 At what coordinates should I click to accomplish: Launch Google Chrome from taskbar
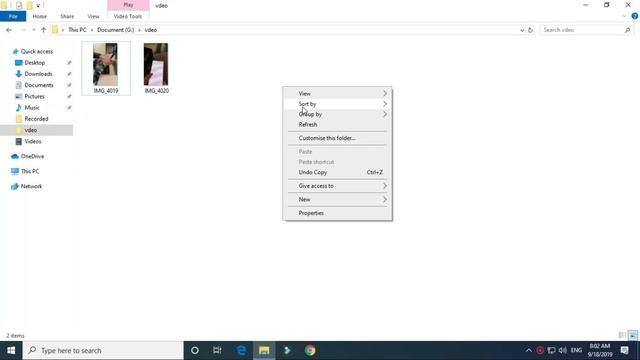(x=310, y=351)
